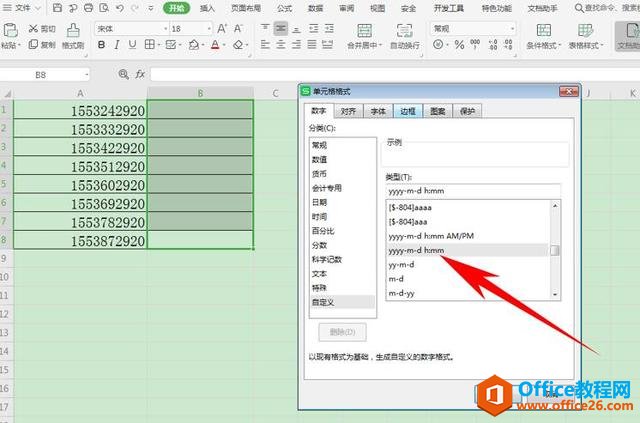
Task: Click the formula bar fx insert function icon
Action: (x=140, y=74)
